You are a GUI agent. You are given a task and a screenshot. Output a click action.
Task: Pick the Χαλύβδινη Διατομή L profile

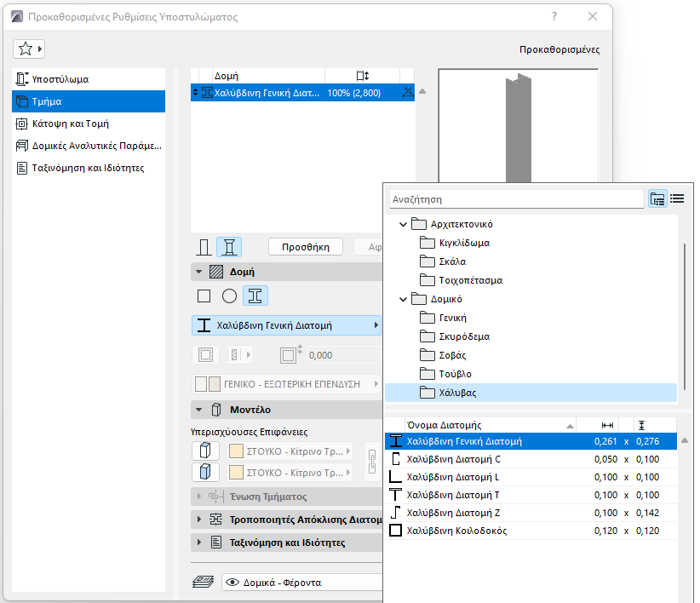531,477
